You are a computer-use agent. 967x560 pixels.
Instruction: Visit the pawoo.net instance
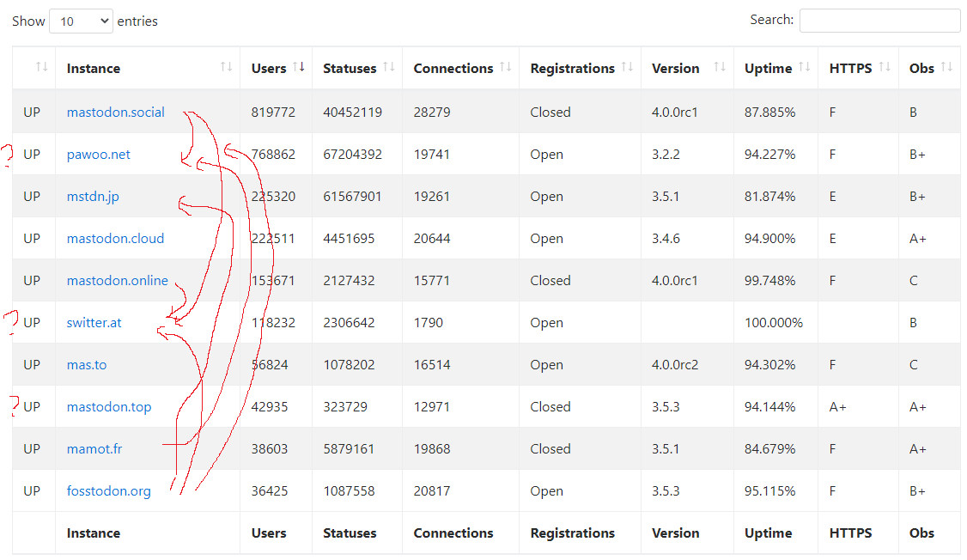coord(98,154)
